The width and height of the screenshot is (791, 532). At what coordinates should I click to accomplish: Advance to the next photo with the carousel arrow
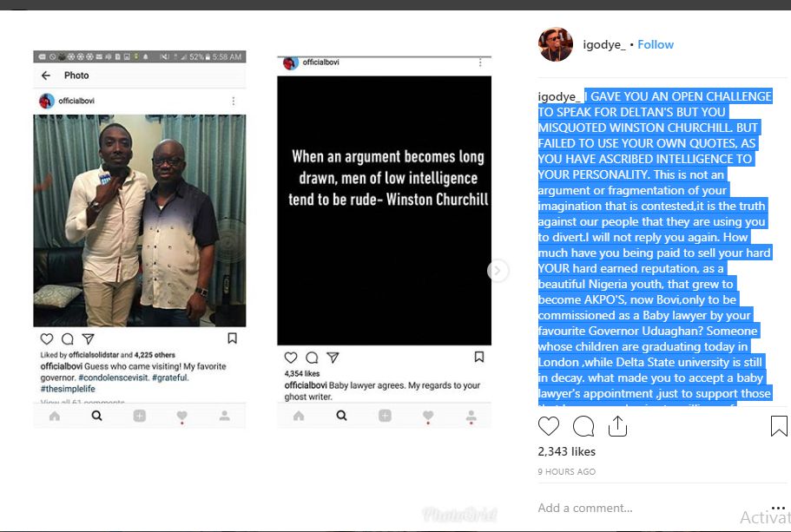coord(498,271)
